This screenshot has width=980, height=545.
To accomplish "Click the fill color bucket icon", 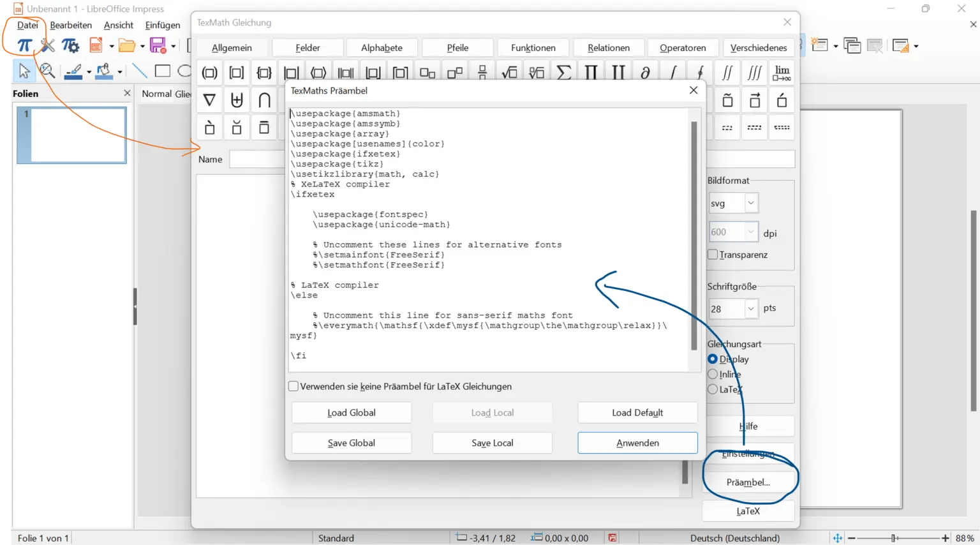I will click(104, 71).
